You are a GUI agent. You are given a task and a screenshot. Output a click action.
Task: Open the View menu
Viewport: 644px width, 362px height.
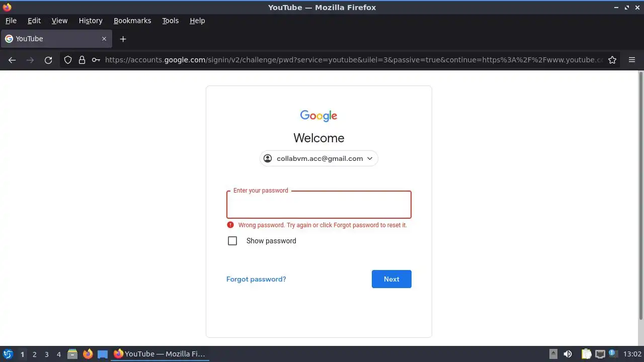click(x=59, y=21)
